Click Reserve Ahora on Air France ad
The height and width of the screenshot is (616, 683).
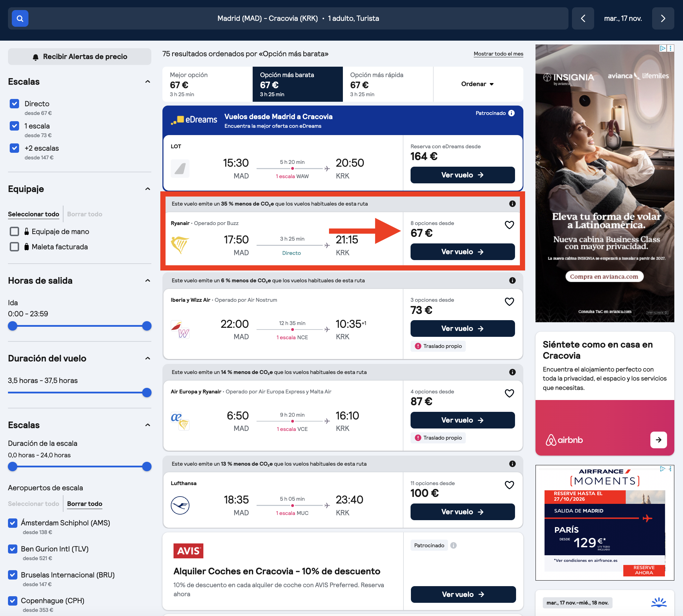coord(644,570)
